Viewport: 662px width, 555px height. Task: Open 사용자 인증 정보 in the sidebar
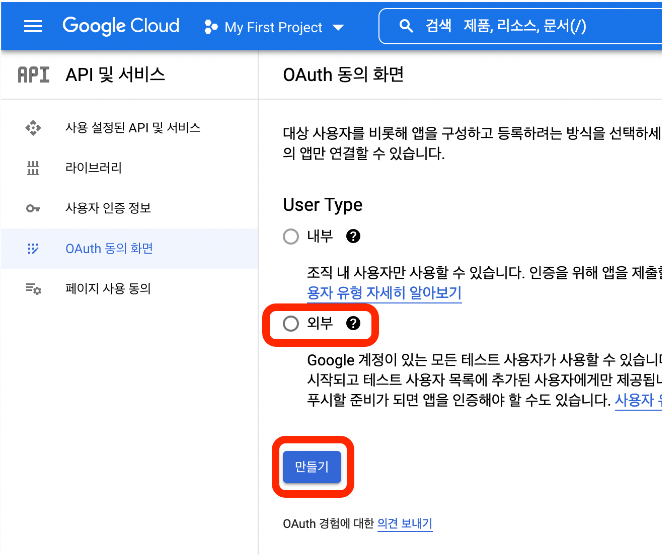click(x=107, y=208)
